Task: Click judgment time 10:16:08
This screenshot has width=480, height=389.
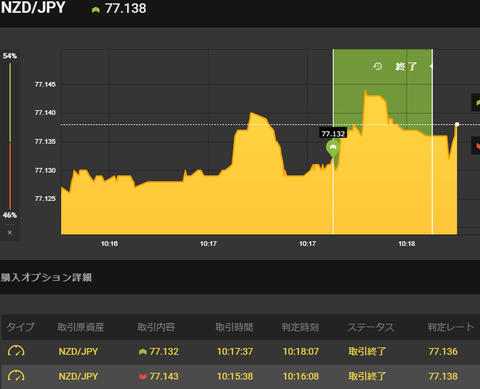Action: (x=301, y=376)
